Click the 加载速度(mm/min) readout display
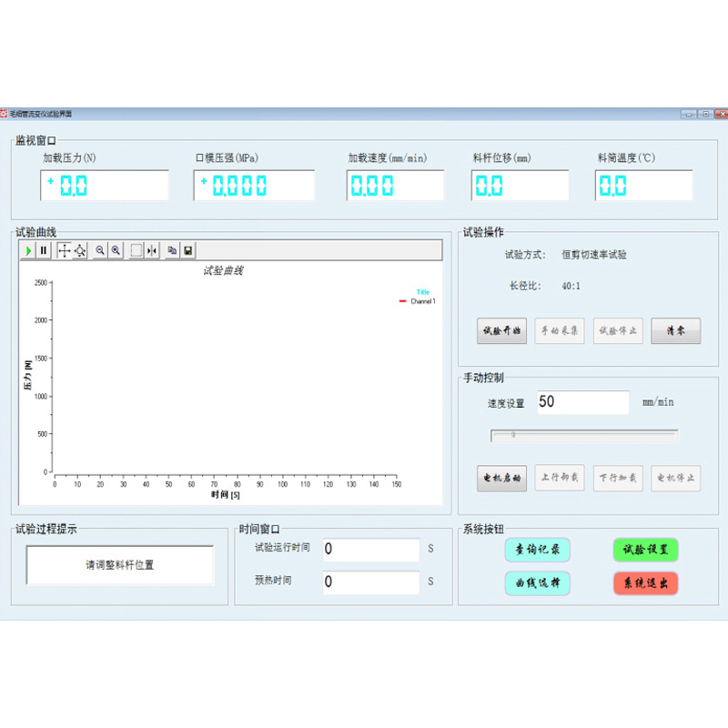The image size is (728, 728). pyautogui.click(x=395, y=186)
